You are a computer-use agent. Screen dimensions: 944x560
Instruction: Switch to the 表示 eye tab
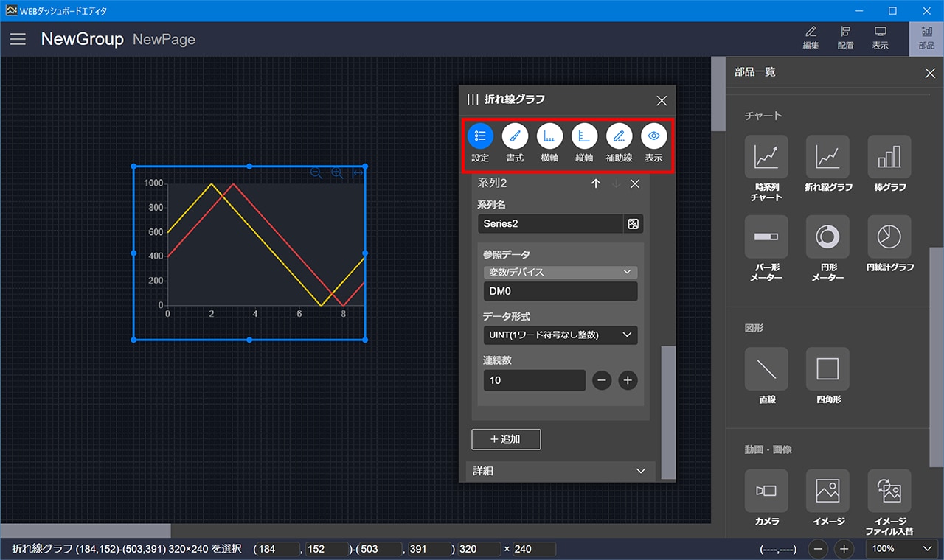(653, 136)
